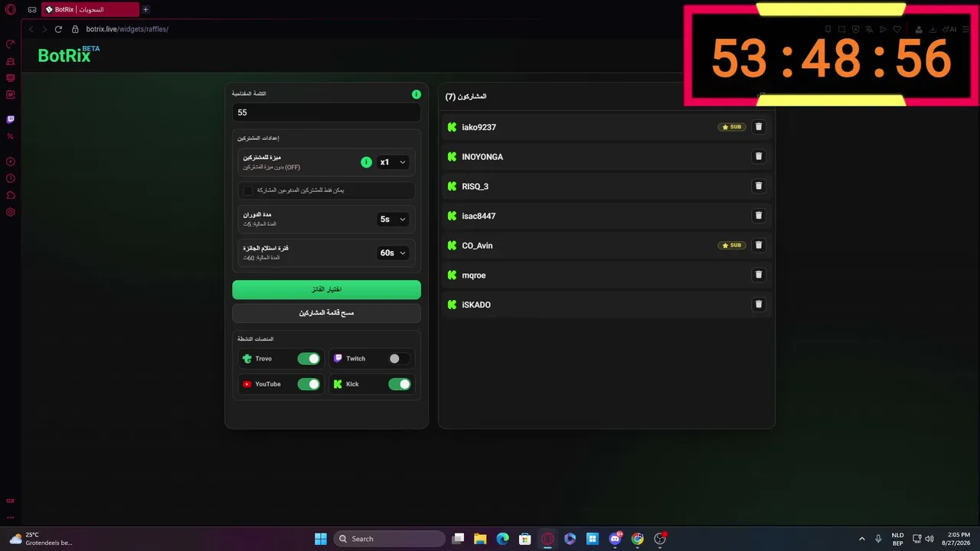Screen dimensions: 980x551
Task: Show hidden system tray icons
Action: click(861, 539)
